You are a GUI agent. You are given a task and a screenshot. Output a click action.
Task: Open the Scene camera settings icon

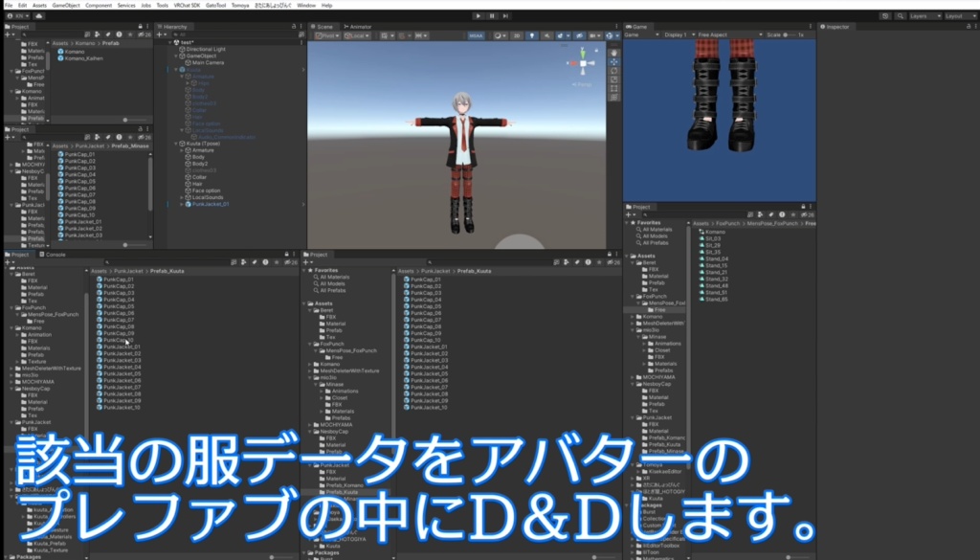pos(594,35)
